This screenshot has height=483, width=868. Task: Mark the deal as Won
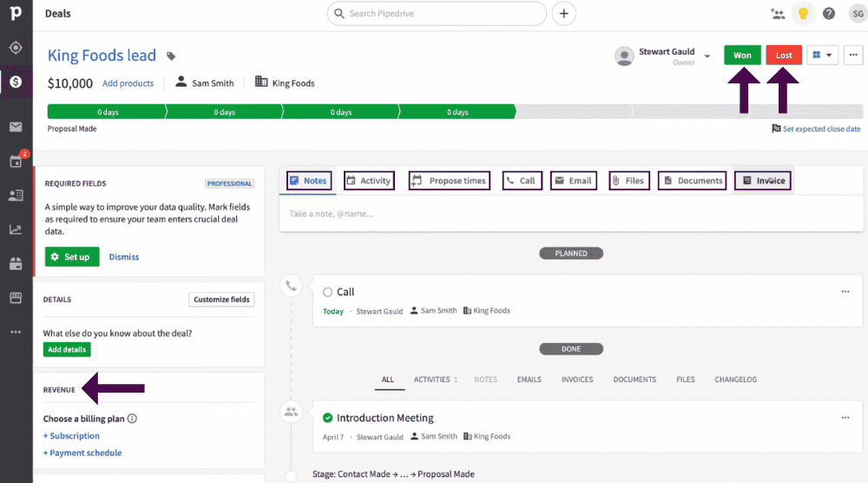742,55
